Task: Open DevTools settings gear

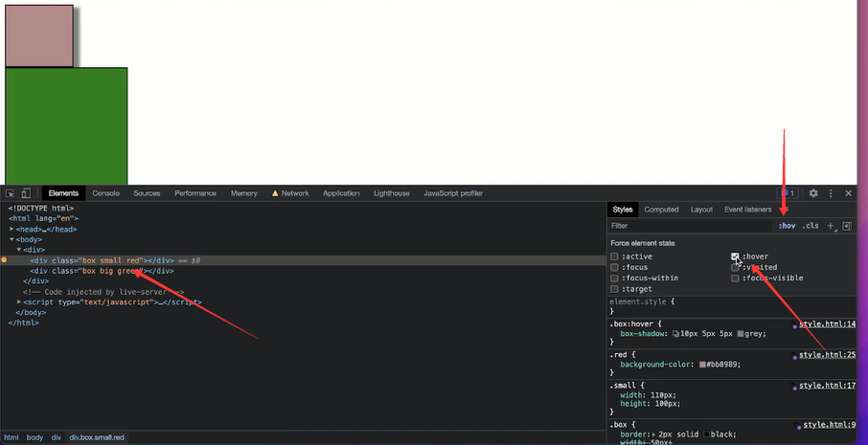Action: [813, 193]
